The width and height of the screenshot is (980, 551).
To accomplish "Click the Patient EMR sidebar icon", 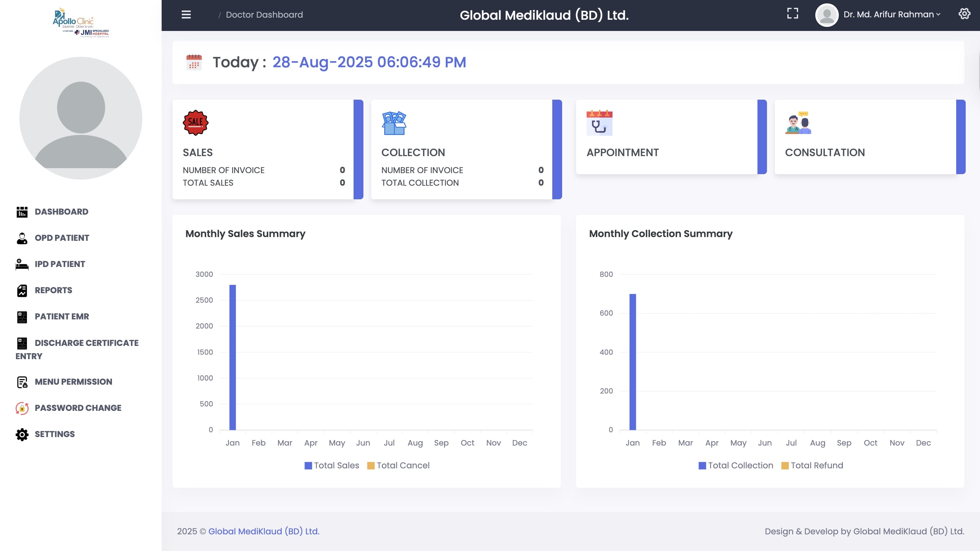I will (22, 317).
